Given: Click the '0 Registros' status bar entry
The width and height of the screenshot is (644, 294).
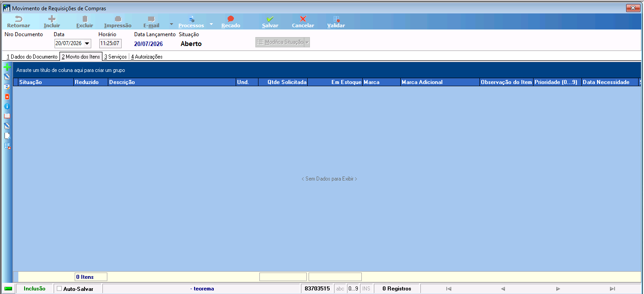Looking at the screenshot, I should [397, 289].
